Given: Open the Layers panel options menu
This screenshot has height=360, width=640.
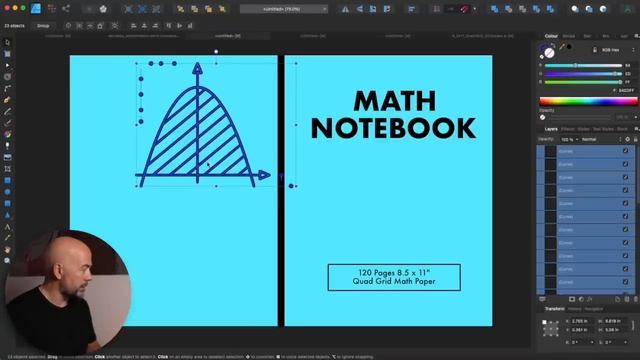Looking at the screenshot, I should pos(636,129).
